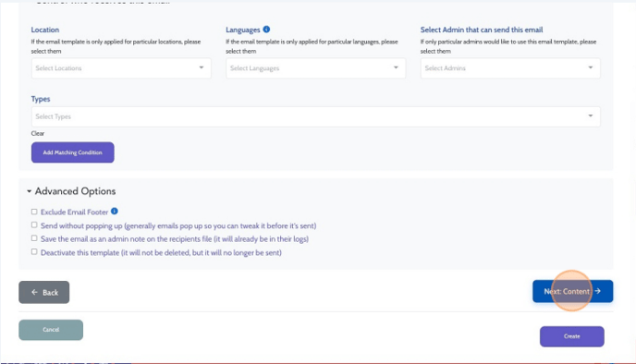636x364 pixels.
Task: Tick Save the email as admin note
Action: pos(34,238)
